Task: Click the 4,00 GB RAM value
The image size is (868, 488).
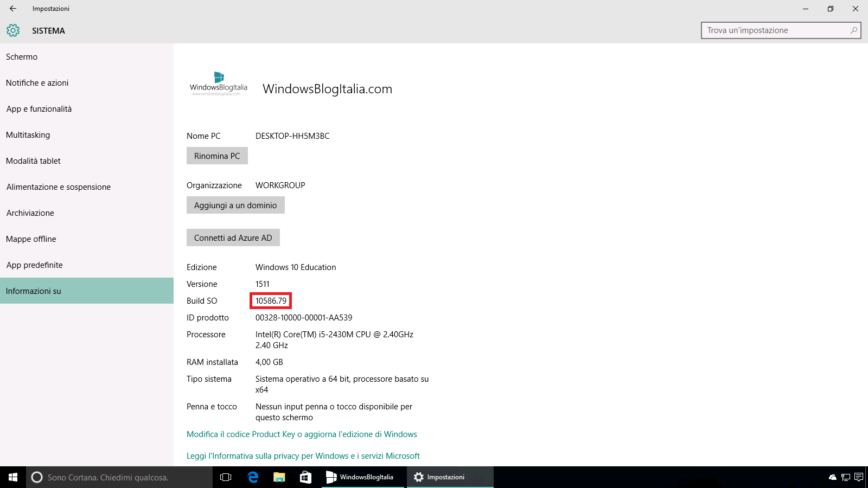Action: 269,362
